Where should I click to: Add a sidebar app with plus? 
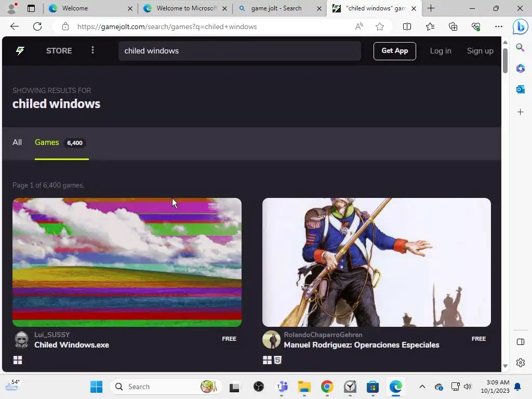click(520, 112)
